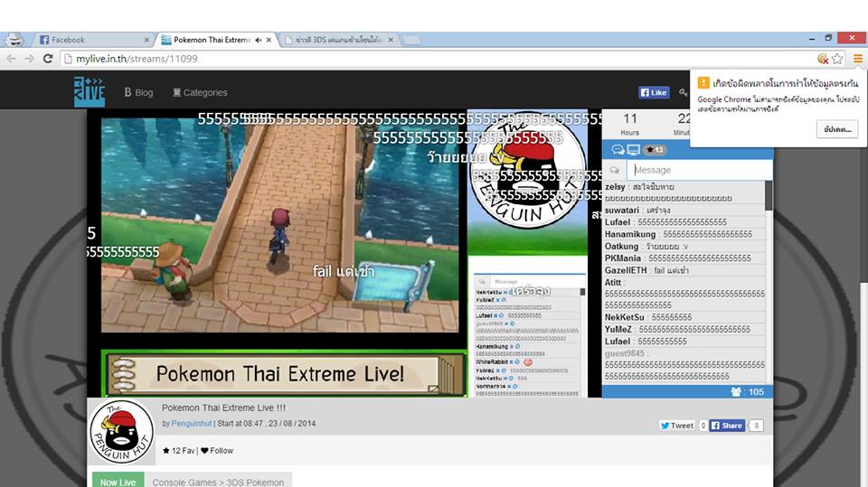The height and width of the screenshot is (487, 868).
Task: Click the viewers count 105 icon
Action: point(736,392)
